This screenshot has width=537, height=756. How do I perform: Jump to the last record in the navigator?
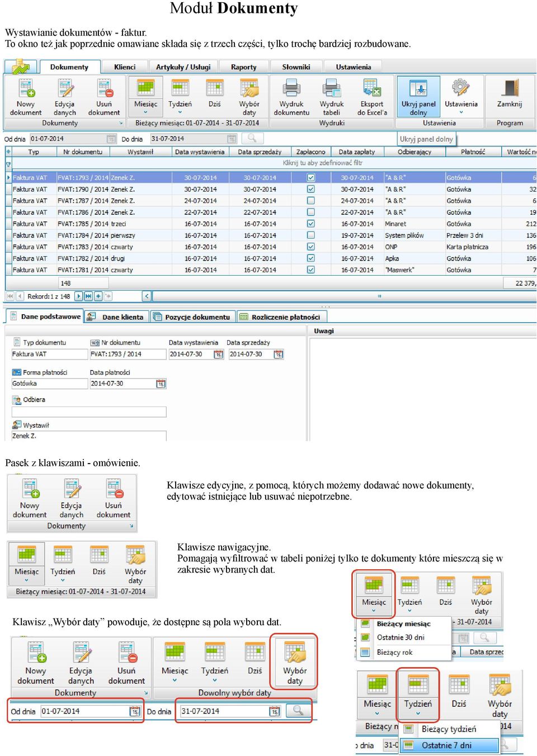89,296
